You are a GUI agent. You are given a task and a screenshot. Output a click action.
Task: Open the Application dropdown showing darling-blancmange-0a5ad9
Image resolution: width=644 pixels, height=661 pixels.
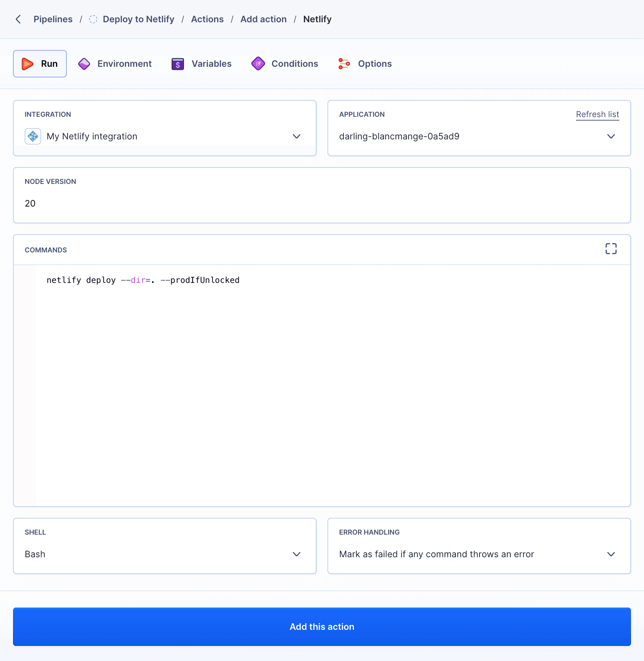(x=611, y=136)
